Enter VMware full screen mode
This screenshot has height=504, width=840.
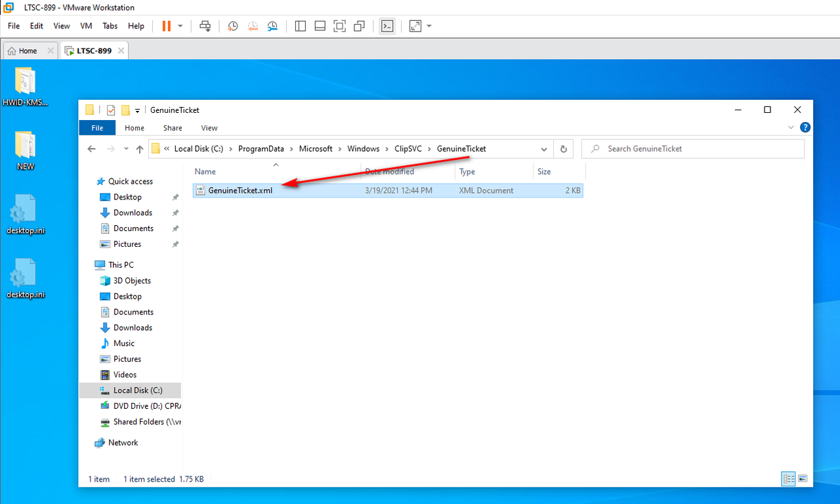339,26
